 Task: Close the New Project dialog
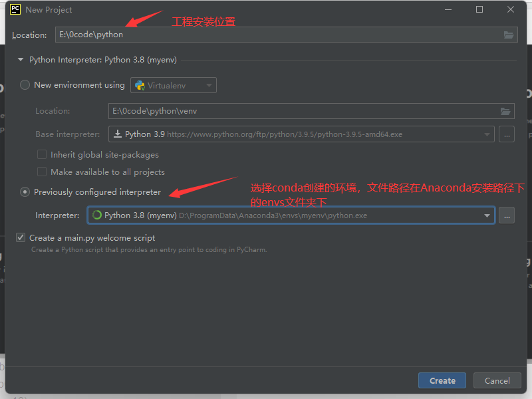511,9
